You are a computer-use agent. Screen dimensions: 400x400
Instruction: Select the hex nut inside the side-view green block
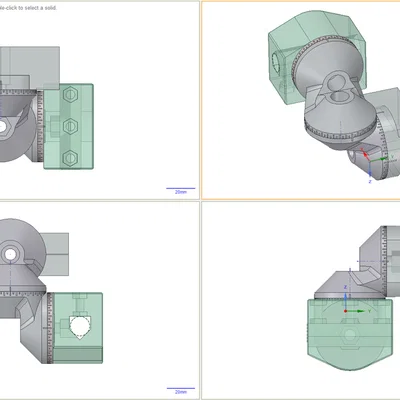pyautogui.click(x=349, y=334)
